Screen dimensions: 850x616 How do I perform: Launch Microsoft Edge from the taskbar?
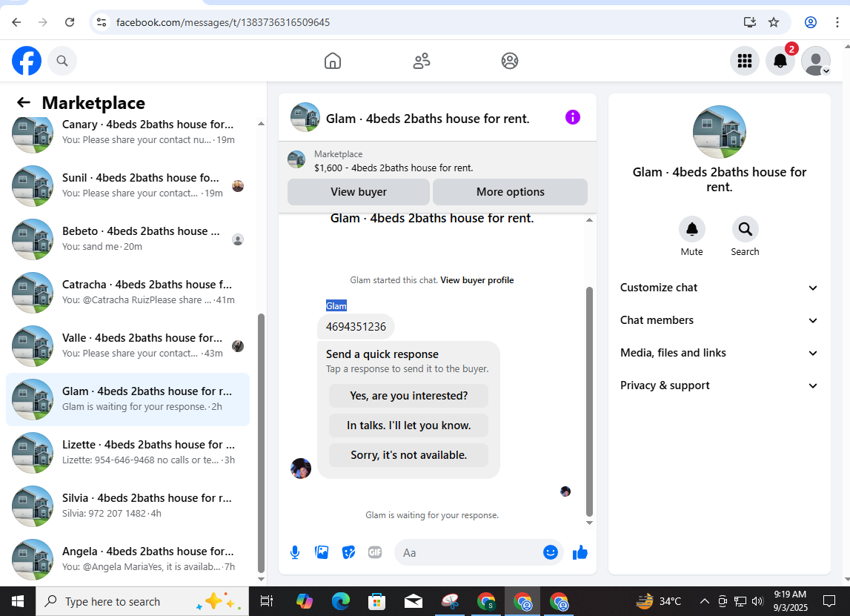[340, 601]
